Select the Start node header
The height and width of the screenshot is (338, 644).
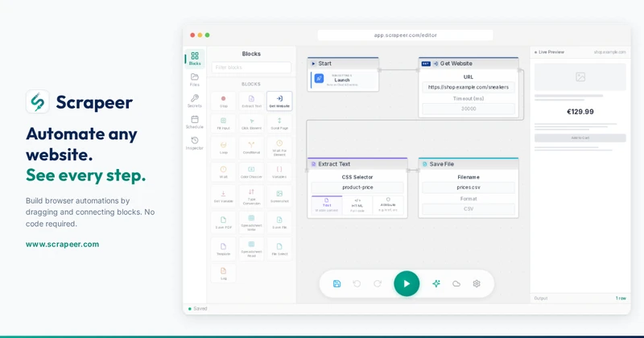point(343,64)
